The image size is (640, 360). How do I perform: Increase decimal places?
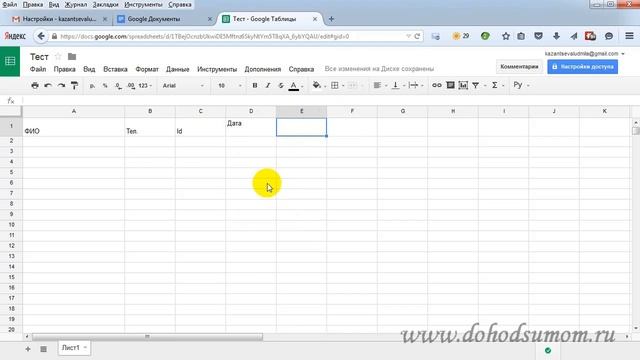click(131, 86)
